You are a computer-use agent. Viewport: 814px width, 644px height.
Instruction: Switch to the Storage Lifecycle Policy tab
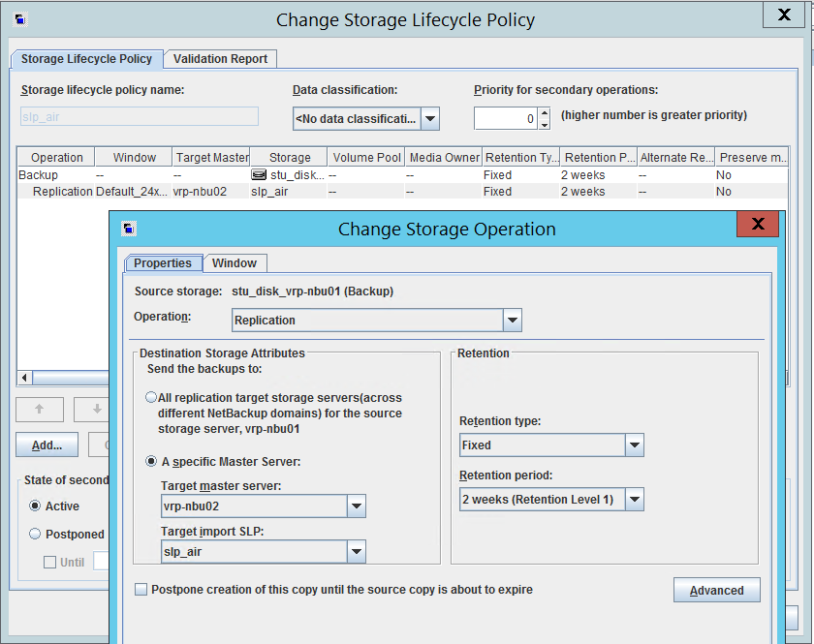(86, 59)
